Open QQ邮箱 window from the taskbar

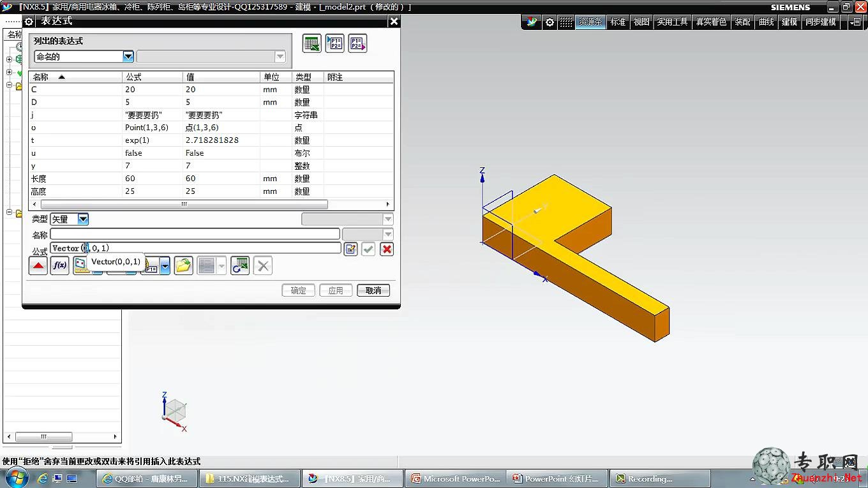(147, 478)
